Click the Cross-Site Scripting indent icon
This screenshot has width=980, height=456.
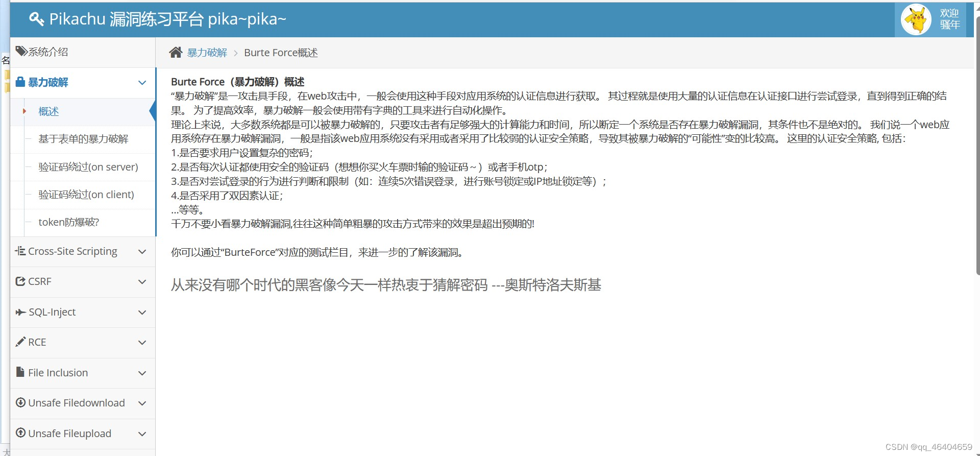click(20, 251)
